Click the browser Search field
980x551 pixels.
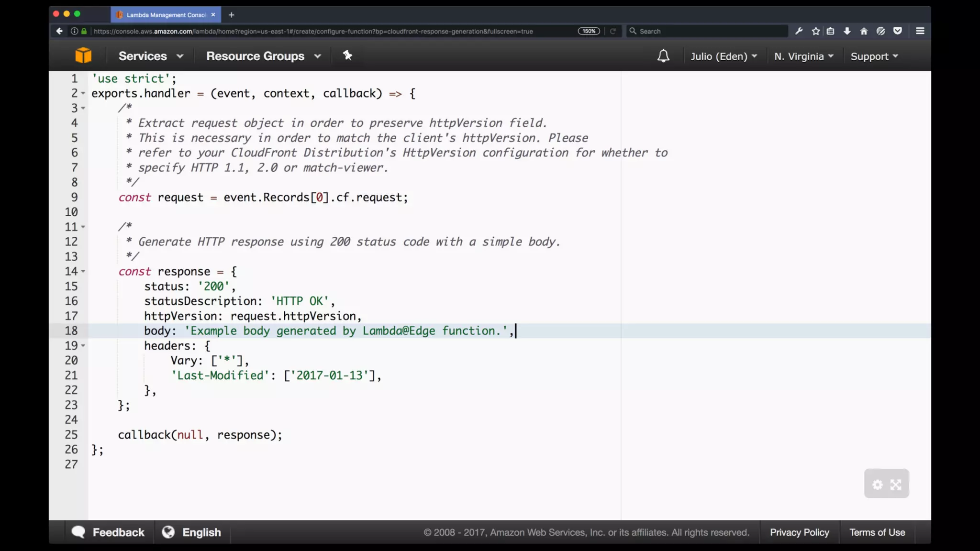tap(707, 31)
